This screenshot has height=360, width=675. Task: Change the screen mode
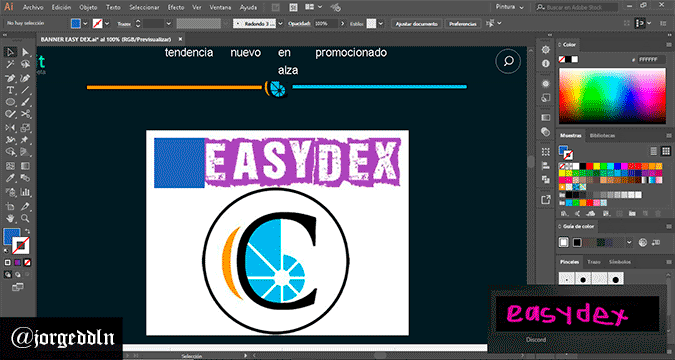click(17, 287)
